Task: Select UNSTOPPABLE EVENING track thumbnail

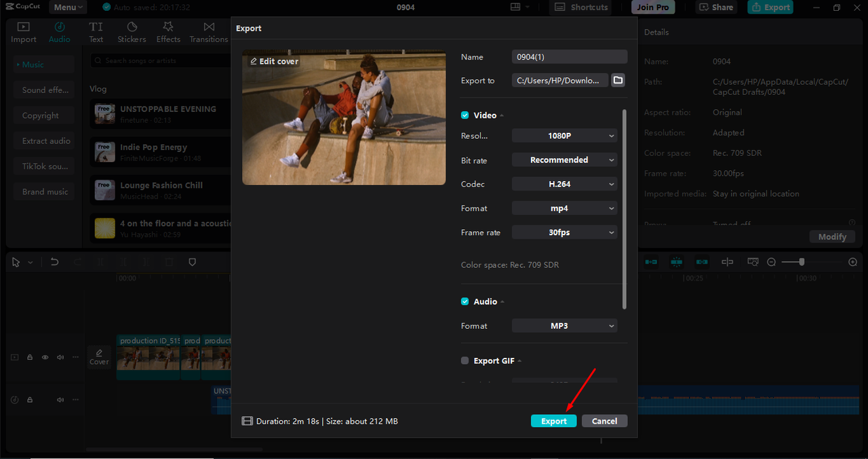Action: (105, 113)
